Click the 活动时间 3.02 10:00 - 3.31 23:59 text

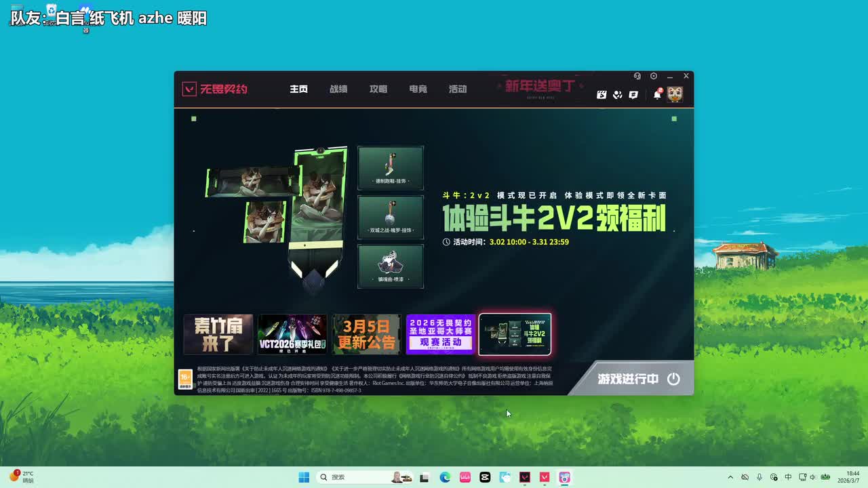pos(506,242)
